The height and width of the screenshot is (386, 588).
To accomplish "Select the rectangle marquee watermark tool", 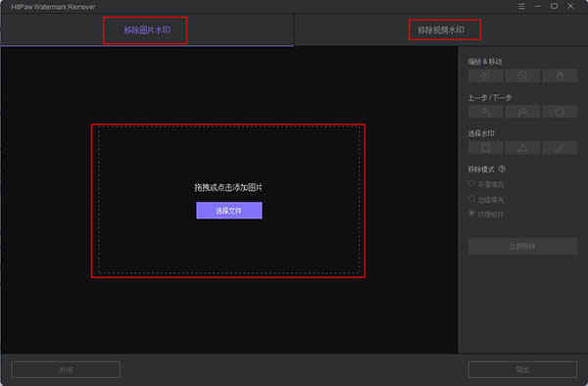I will pyautogui.click(x=485, y=148).
